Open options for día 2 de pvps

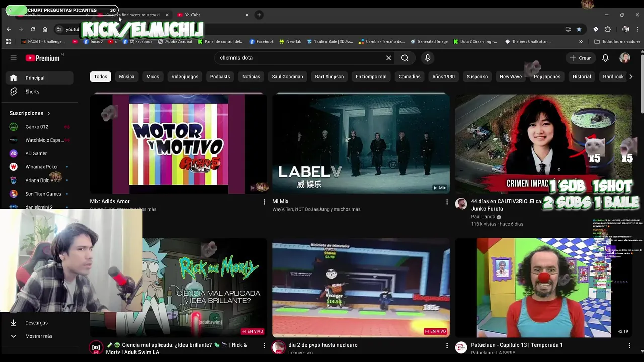[x=447, y=345]
